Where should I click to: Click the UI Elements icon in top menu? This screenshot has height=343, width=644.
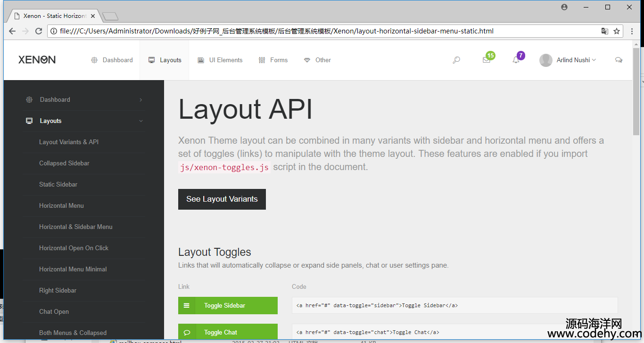201,60
